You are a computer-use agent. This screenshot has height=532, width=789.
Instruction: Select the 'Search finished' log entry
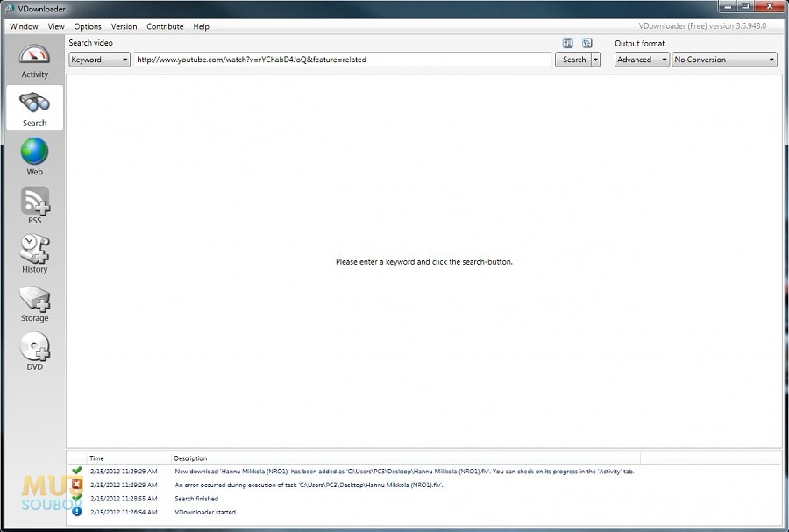pyautogui.click(x=423, y=499)
